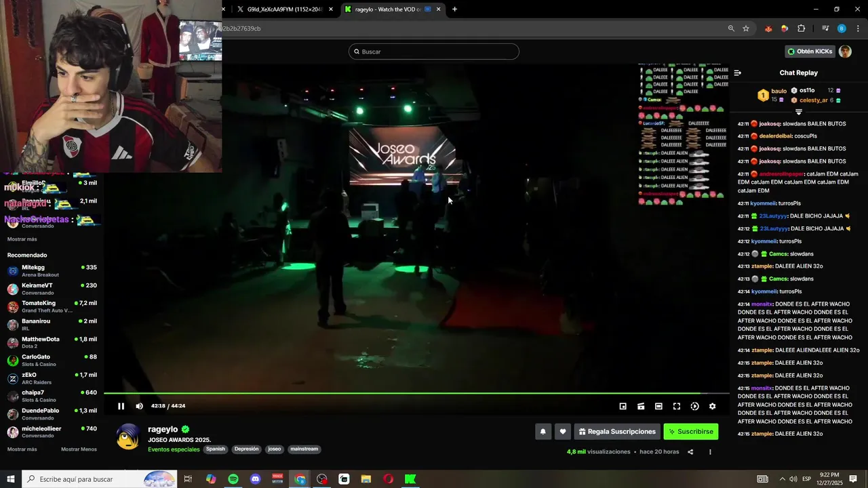Screen dimensions: 868x488
Task: Toggle fullscreen mode in the player
Action: (676, 406)
